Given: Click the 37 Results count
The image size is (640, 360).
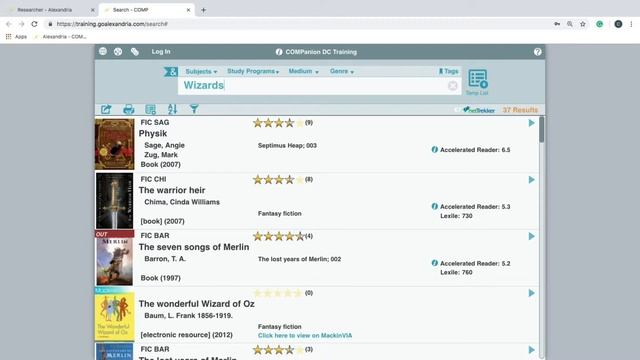Looking at the screenshot, I should 520,110.
